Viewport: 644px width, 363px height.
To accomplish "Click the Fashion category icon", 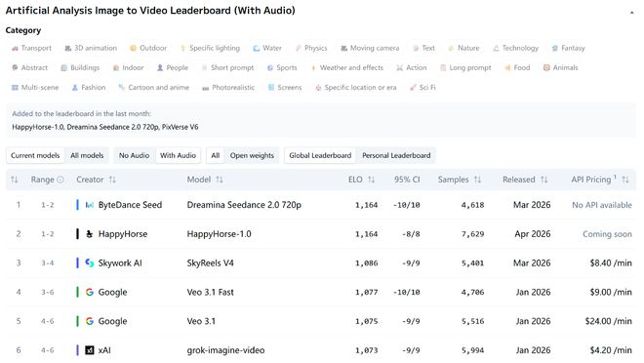I will click(75, 88).
